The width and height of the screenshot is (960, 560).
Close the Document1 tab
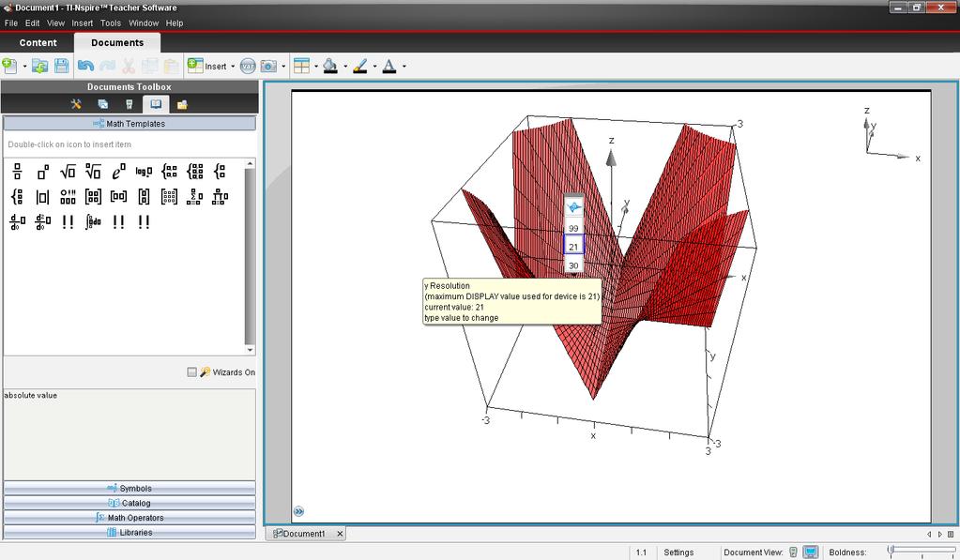[x=340, y=534]
